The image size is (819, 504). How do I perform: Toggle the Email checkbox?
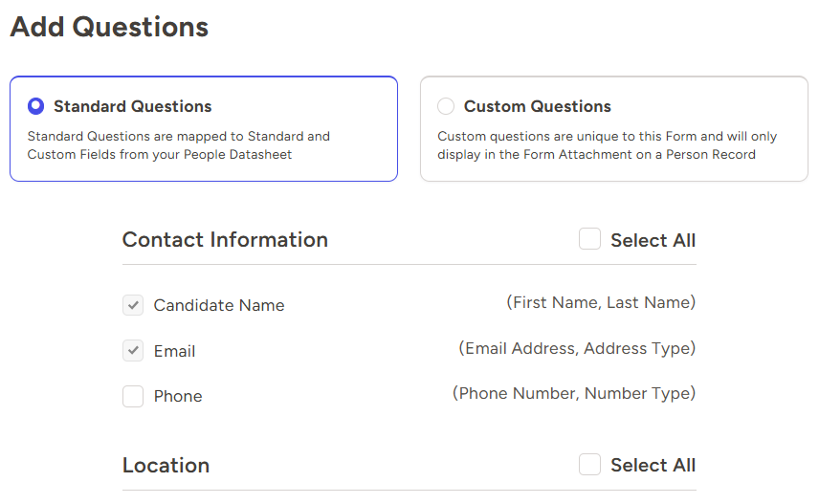[133, 351]
